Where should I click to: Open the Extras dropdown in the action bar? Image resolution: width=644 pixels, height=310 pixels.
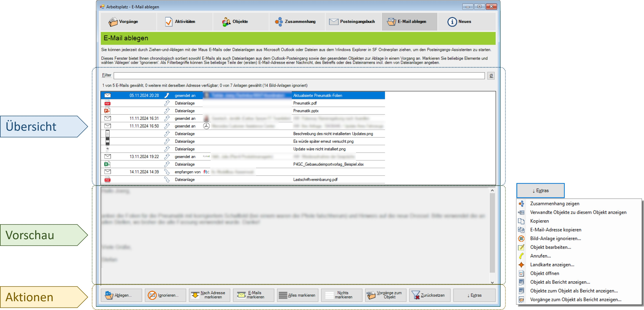point(474,295)
